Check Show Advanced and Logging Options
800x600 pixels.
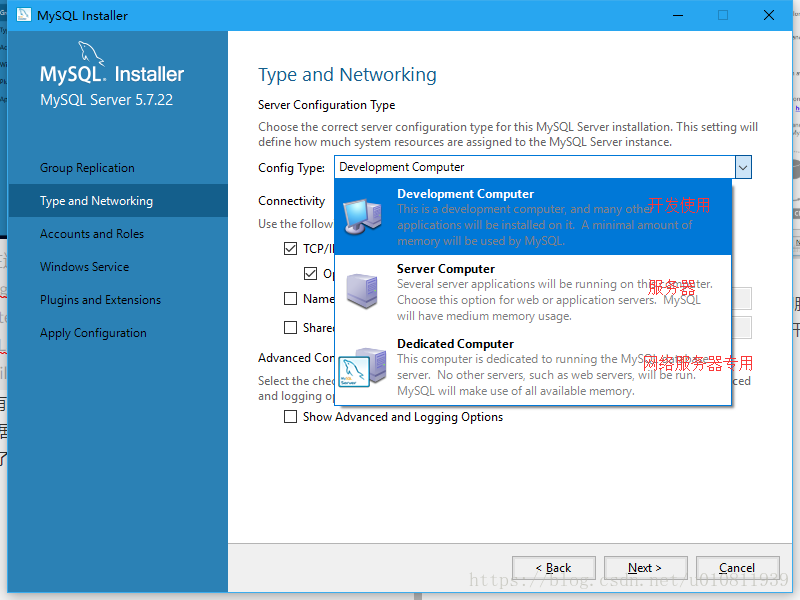[290, 417]
